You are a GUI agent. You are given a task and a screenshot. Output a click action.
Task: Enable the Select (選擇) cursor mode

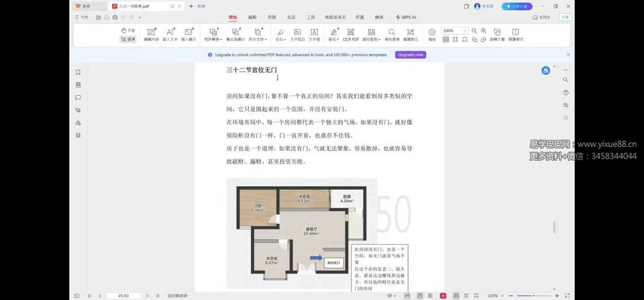click(128, 39)
